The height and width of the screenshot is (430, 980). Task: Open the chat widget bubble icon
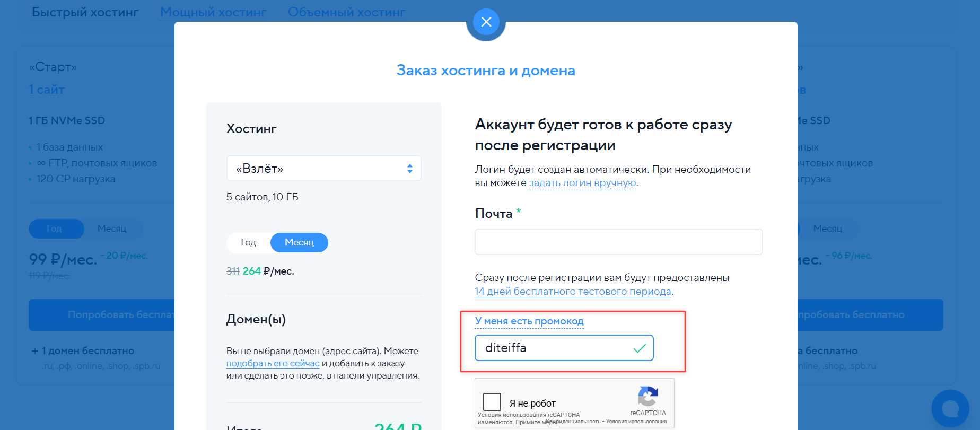pos(950,409)
